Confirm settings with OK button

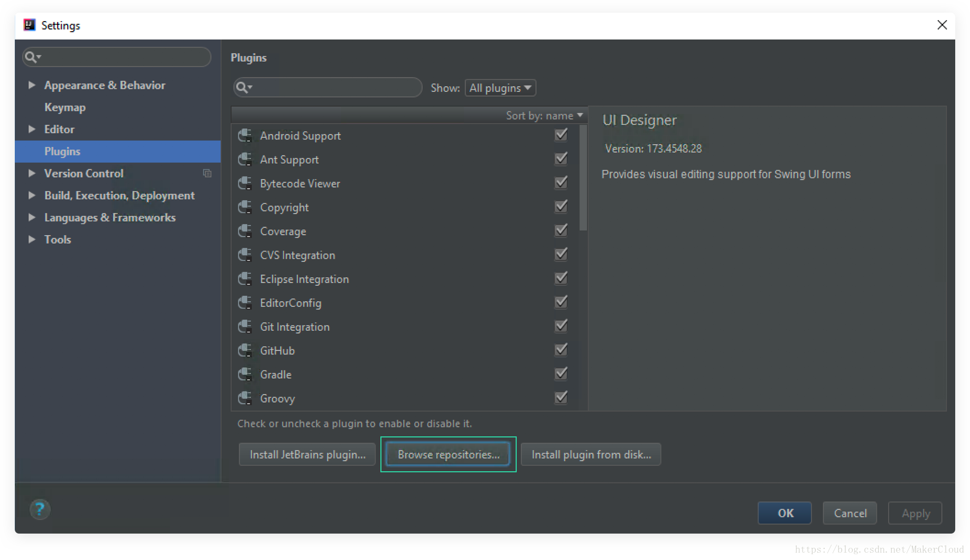click(x=785, y=513)
